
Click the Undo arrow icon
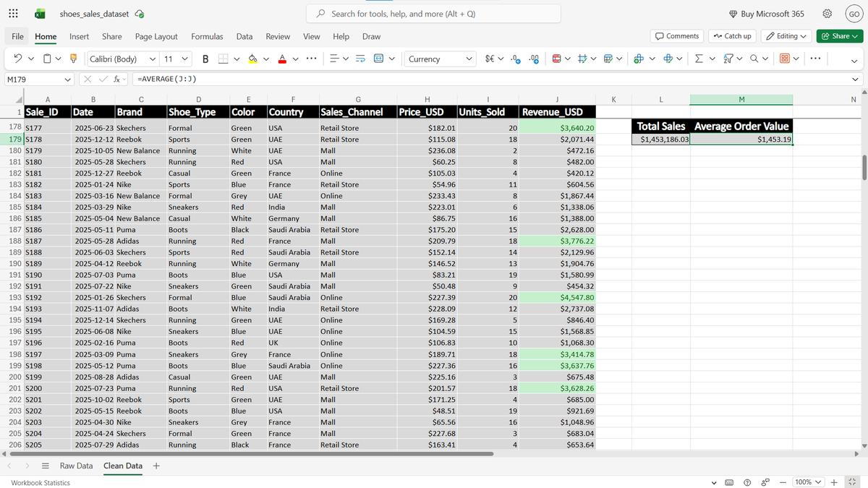[x=18, y=59]
